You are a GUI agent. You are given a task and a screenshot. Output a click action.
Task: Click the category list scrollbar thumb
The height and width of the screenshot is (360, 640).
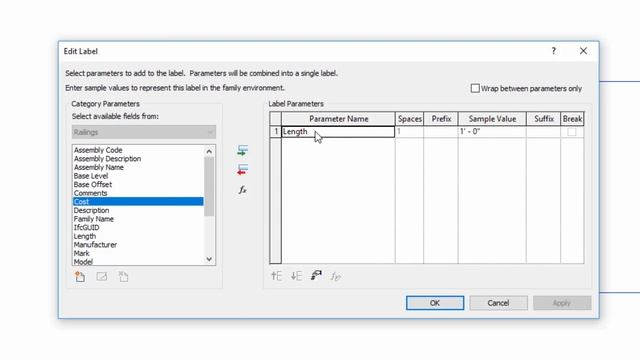coord(209,187)
